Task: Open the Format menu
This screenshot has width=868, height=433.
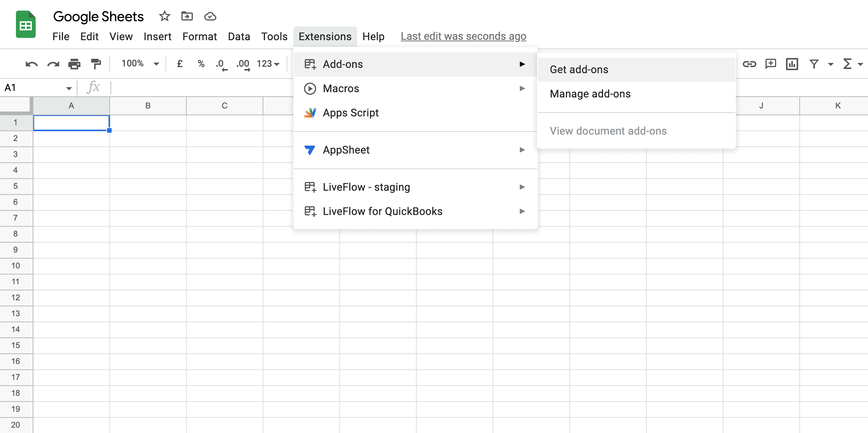Action: [x=200, y=36]
